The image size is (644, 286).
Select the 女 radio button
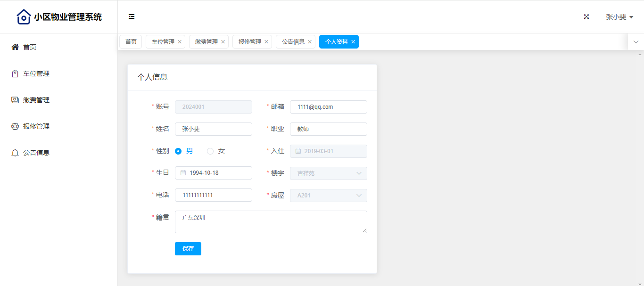coord(210,151)
